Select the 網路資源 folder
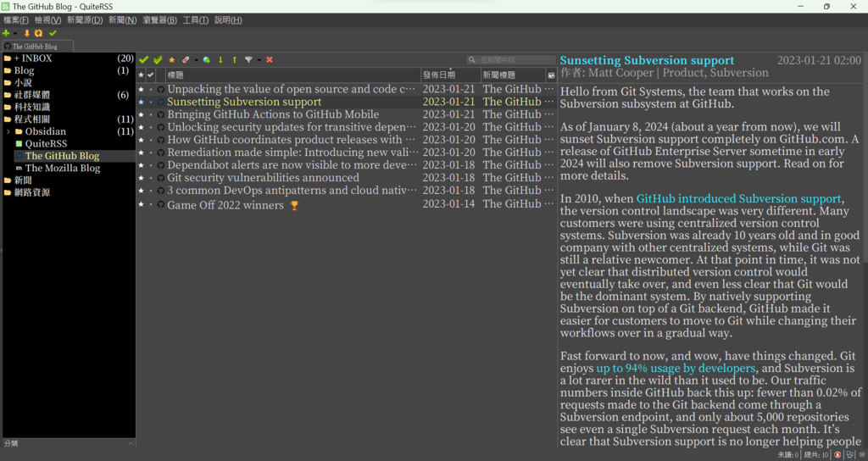Viewport: 868px width, 461px height. click(32, 192)
